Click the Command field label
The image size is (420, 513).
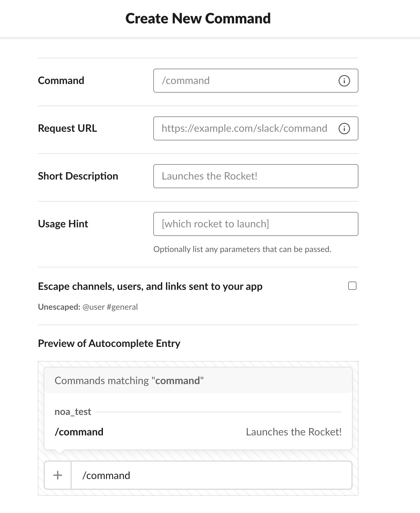61,80
